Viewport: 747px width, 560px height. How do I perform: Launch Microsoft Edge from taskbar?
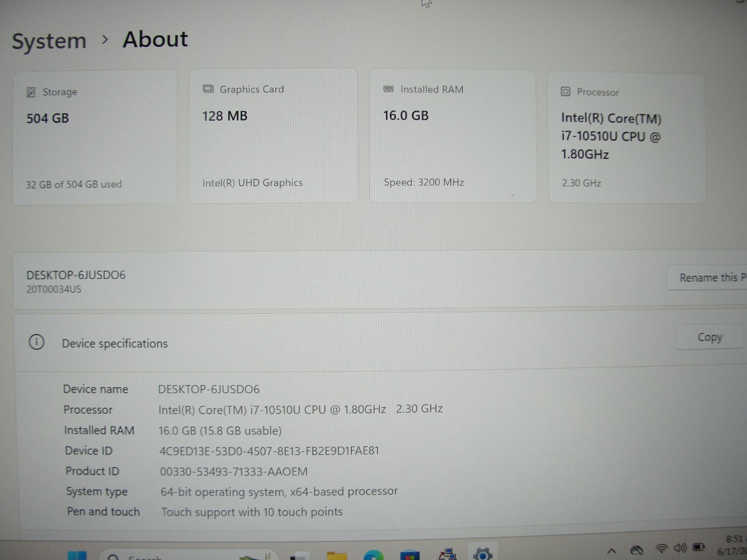[373, 555]
